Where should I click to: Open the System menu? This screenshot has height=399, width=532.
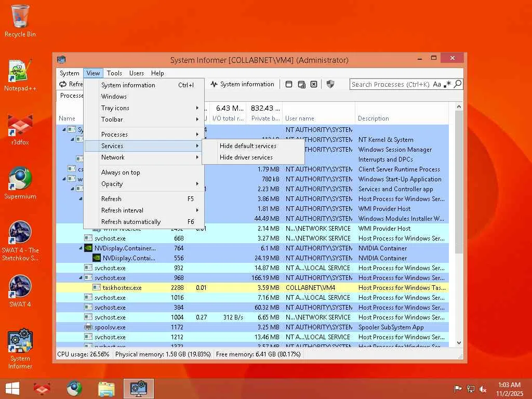point(70,73)
